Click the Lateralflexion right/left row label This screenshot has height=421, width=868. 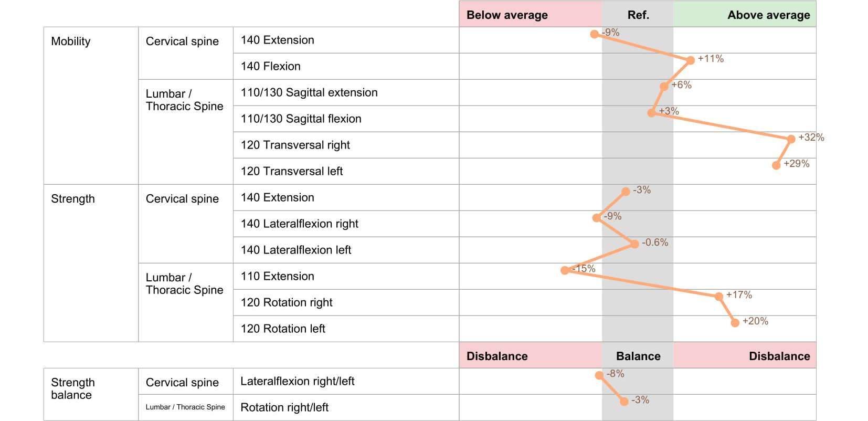tap(297, 381)
